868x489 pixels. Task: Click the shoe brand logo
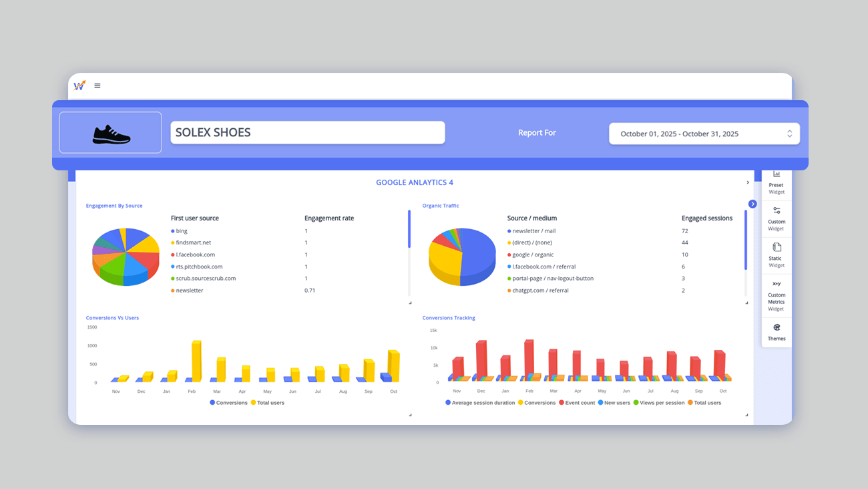click(x=110, y=132)
